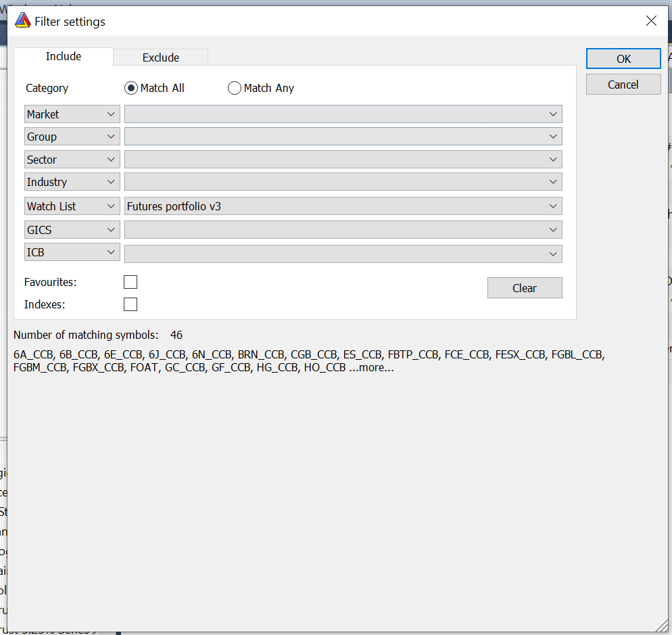Close the Filter settings dialog
The width and height of the screenshot is (672, 635).
click(651, 21)
